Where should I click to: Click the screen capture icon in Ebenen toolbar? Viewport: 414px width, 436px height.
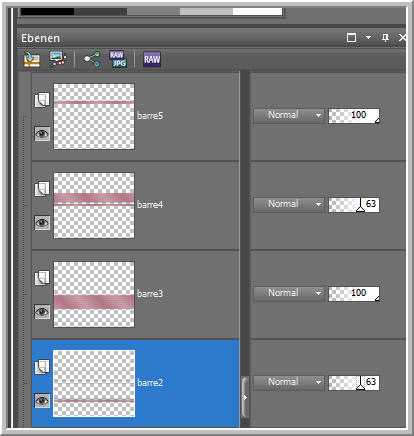tap(57, 59)
